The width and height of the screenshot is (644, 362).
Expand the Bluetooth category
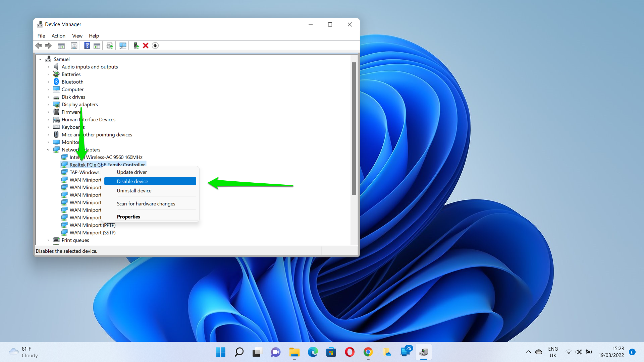48,82
